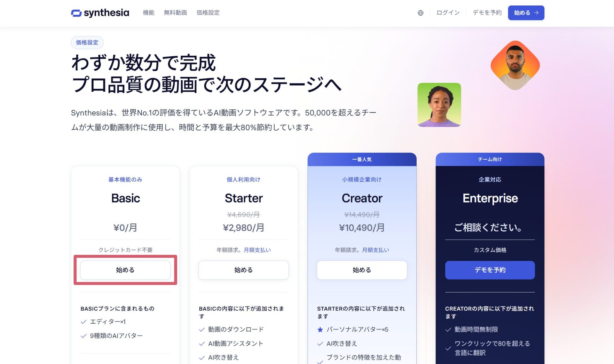This screenshot has height=364, width=614.
Task: Click the 動画のダウンロード feature
Action: point(236,329)
